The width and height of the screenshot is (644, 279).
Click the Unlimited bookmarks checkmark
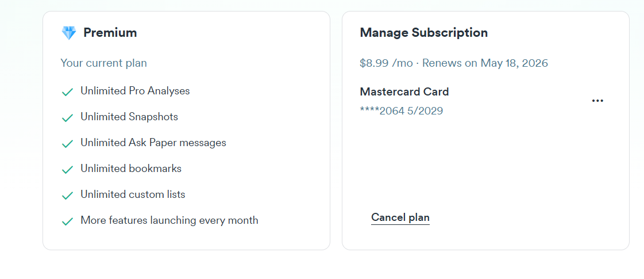tap(67, 170)
